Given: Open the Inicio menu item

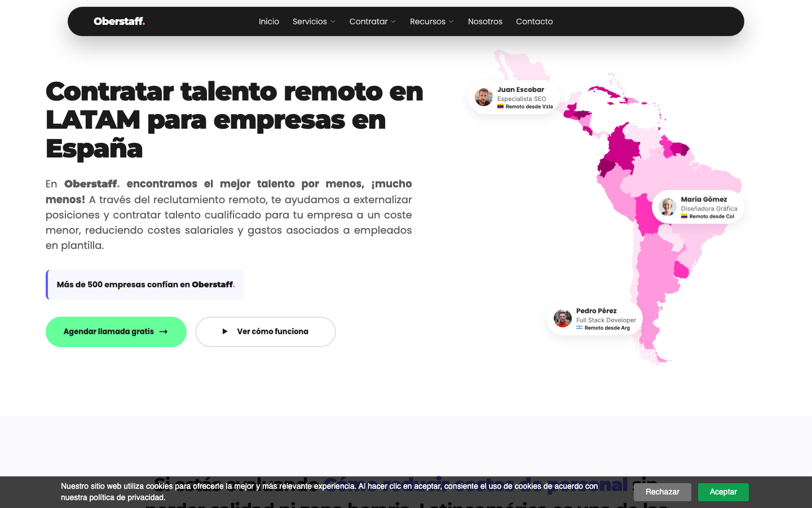Looking at the screenshot, I should coord(269,21).
